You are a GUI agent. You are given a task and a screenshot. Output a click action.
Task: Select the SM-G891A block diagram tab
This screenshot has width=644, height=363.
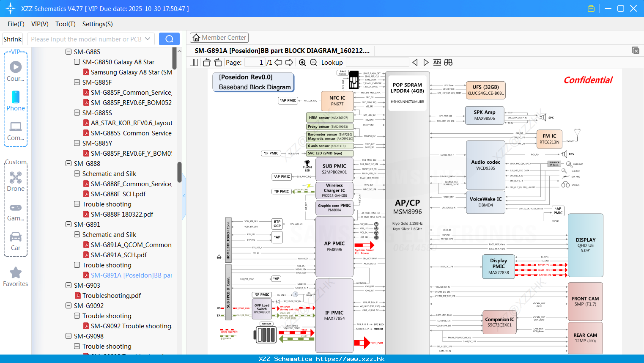[x=282, y=50]
